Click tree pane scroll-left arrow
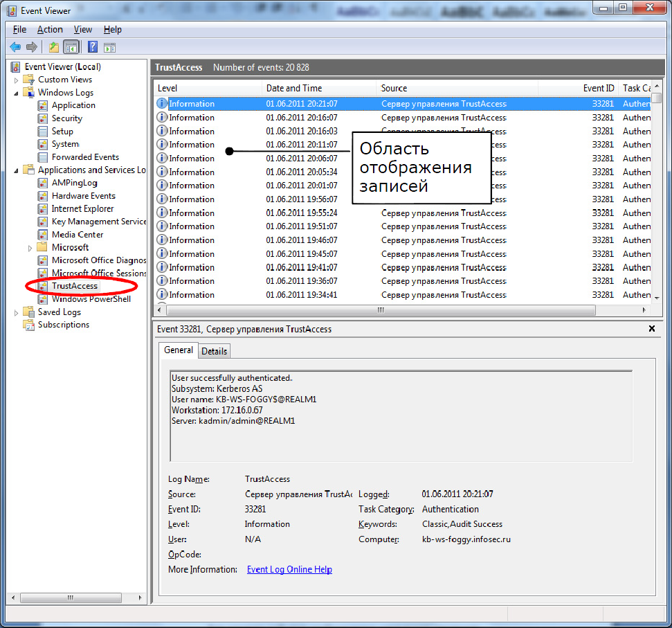This screenshot has width=672, height=628. [x=13, y=597]
